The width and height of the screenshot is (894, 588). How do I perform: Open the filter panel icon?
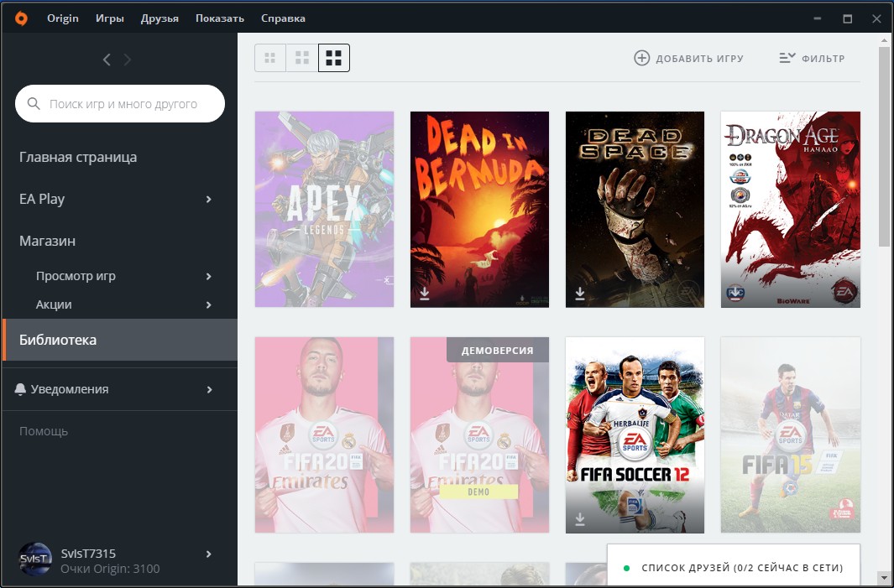tap(787, 58)
